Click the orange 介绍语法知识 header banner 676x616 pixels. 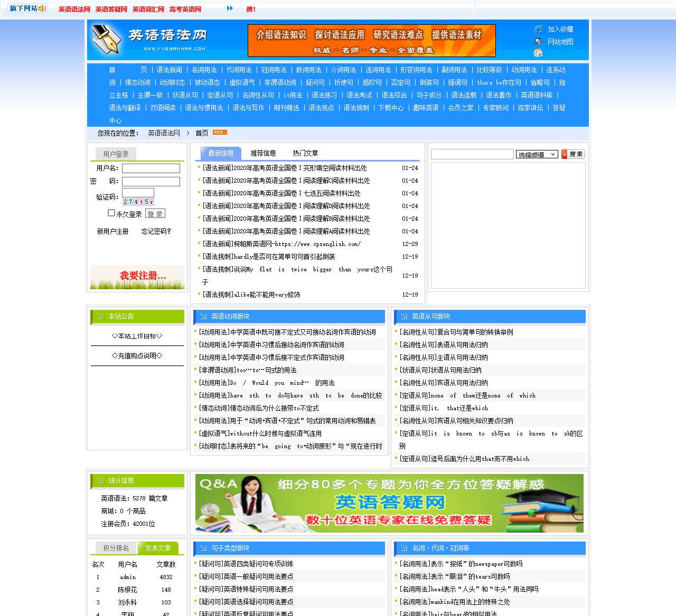pyautogui.click(x=372, y=41)
